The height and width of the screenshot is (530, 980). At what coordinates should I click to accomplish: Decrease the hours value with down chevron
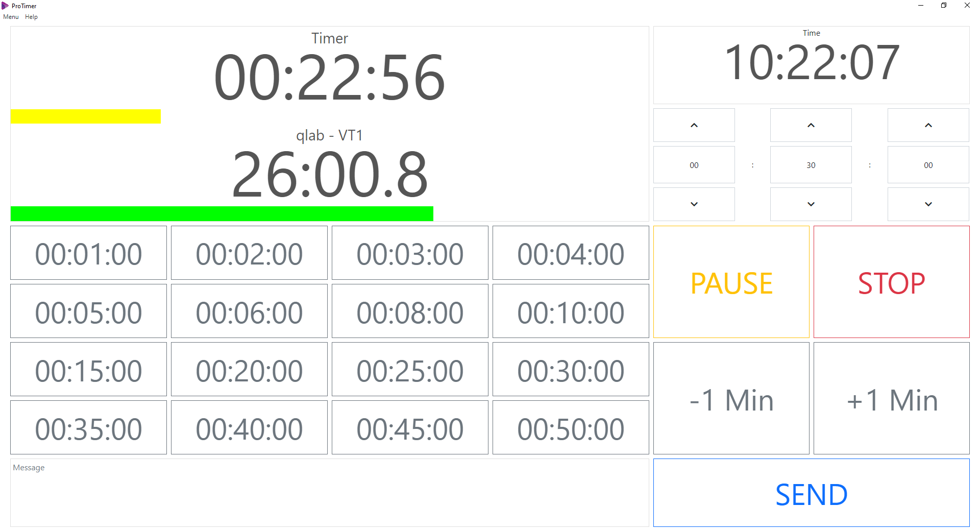(x=694, y=204)
